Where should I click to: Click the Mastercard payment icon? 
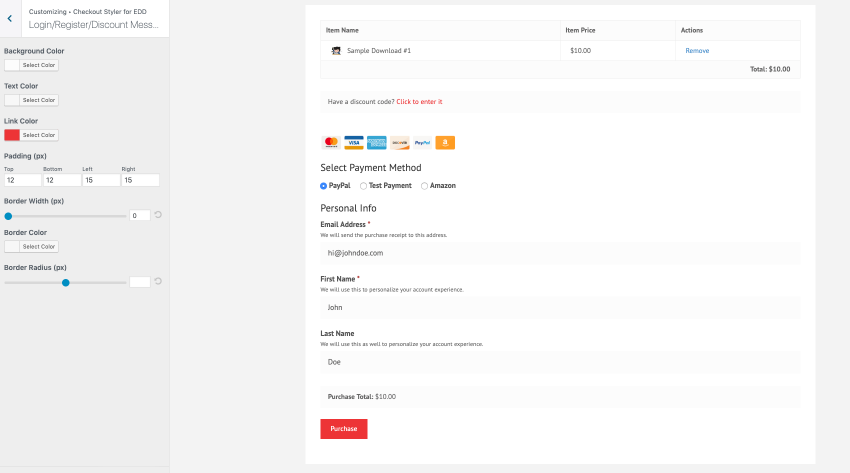[331, 142]
